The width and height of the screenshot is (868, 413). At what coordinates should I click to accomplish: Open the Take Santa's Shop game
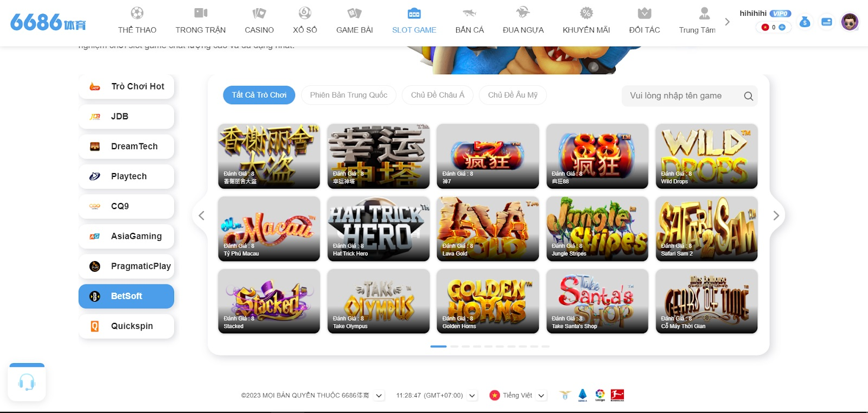(597, 301)
